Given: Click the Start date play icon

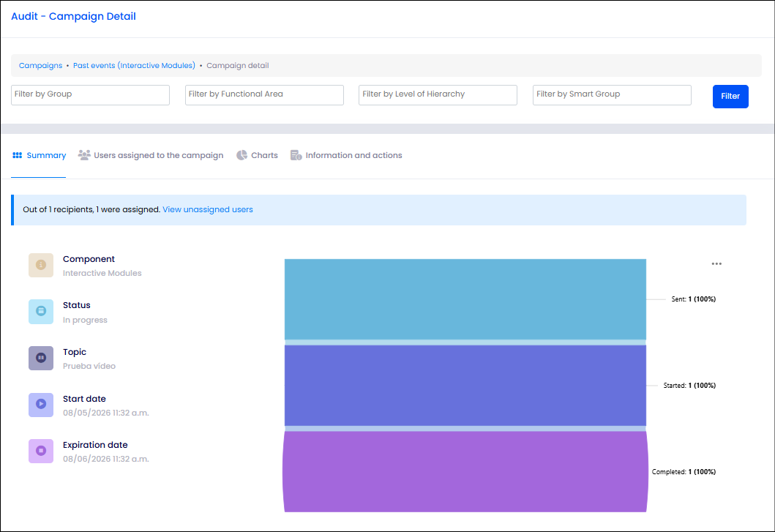Looking at the screenshot, I should (x=41, y=405).
